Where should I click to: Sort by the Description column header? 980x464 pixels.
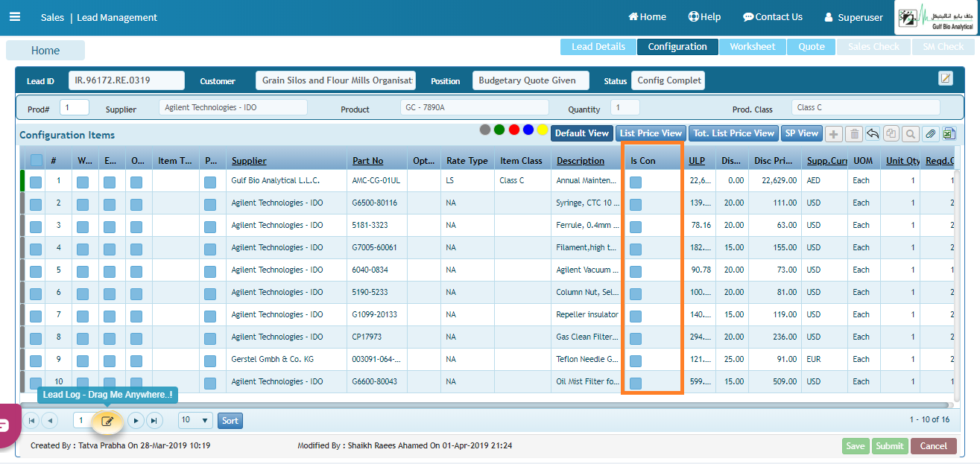[x=581, y=161]
